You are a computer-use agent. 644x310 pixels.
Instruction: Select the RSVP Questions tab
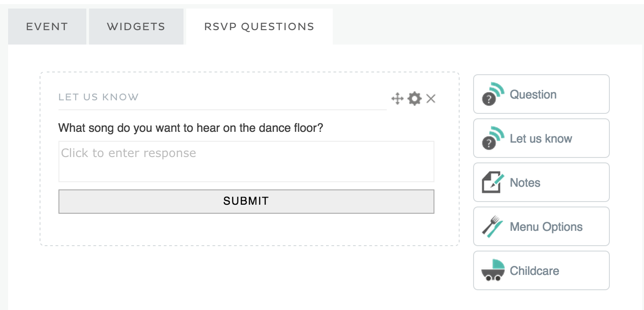[259, 27]
